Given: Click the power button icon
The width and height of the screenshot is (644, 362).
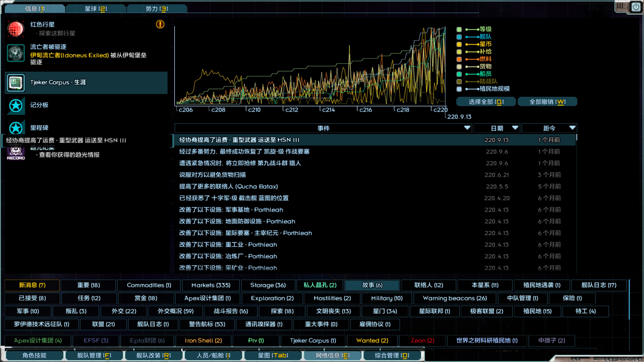Looking at the screenshot, I should tap(636, 7).
